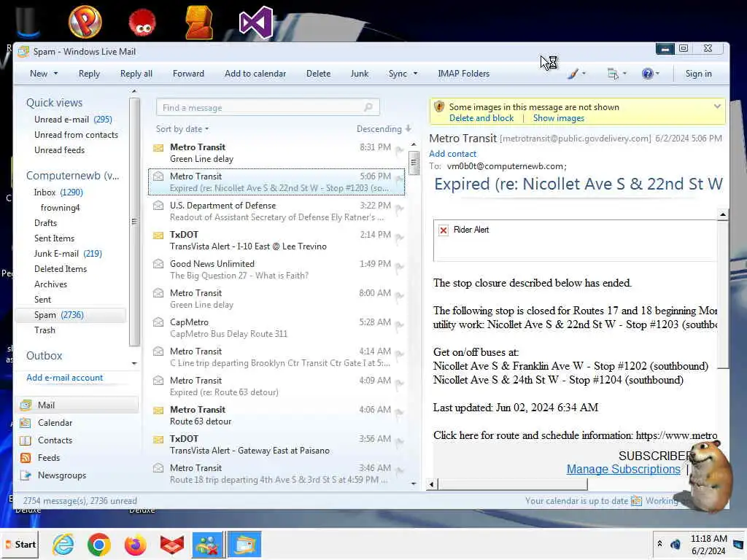747x560 pixels.
Task: Click the security shield icon in warning bar
Action: (x=439, y=106)
